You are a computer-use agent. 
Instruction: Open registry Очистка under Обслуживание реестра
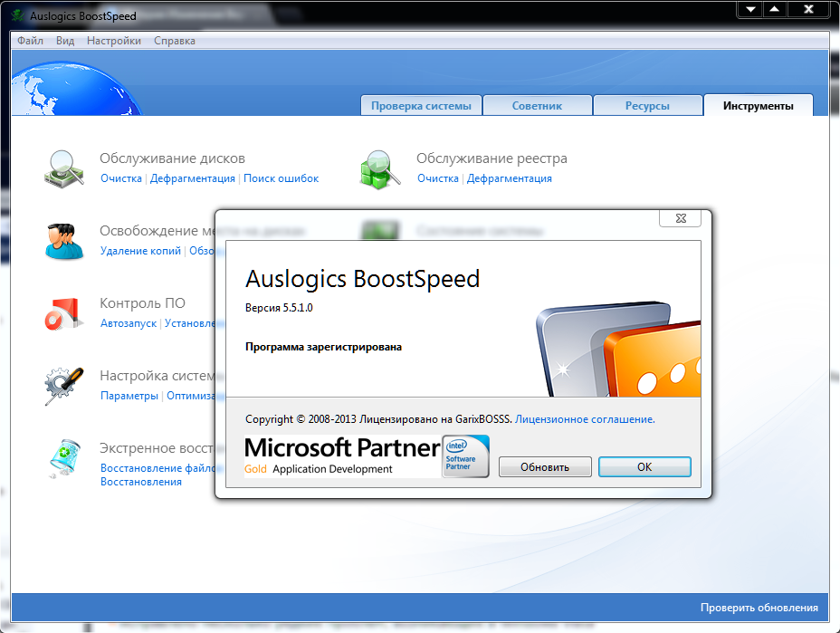tap(438, 178)
